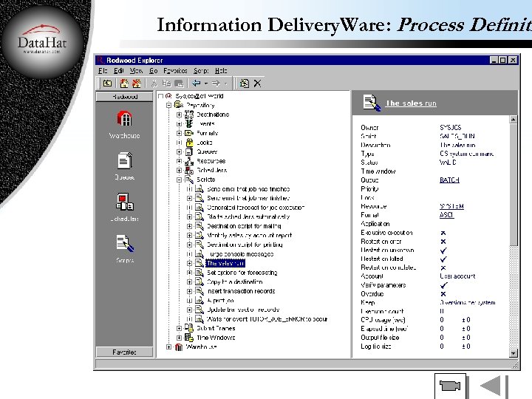Click the Destinations node icon
Screen dimensions: 532x399
[189, 115]
